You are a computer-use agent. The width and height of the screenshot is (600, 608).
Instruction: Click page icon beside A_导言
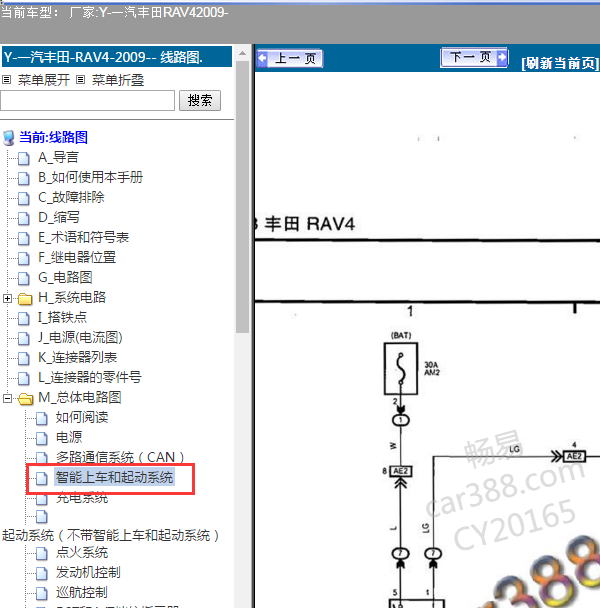click(24, 158)
